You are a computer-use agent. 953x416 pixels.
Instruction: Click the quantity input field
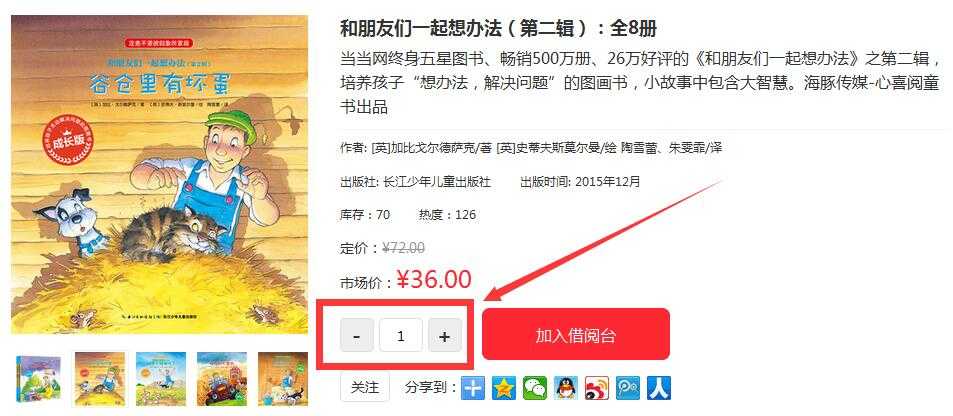401,335
